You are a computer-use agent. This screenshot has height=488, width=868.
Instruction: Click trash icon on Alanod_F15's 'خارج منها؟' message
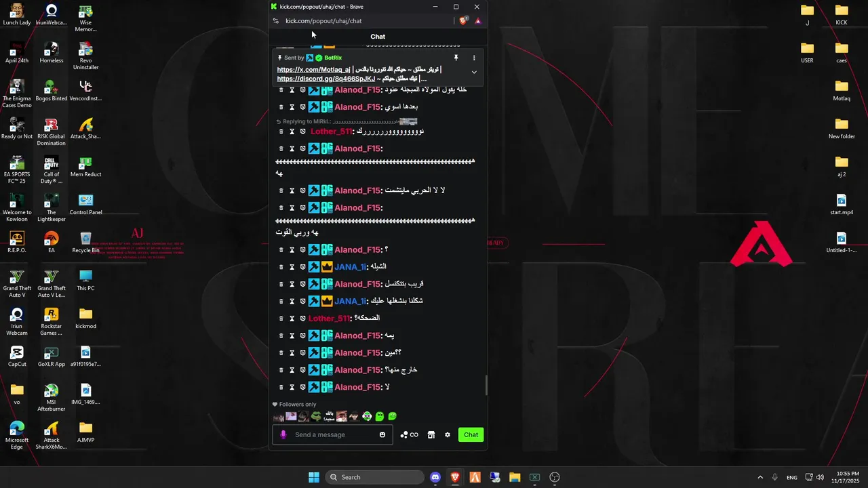click(281, 370)
